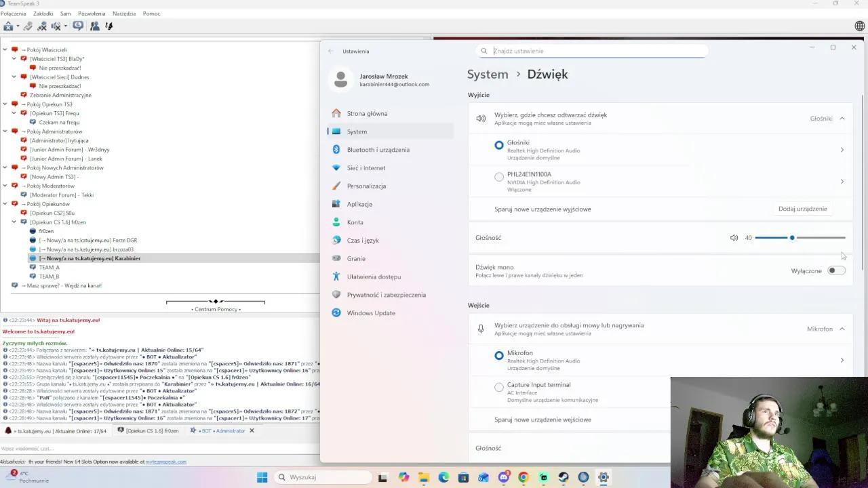Select Mikrofon input radio button
Image resolution: width=868 pixels, height=488 pixels.
[x=499, y=355]
